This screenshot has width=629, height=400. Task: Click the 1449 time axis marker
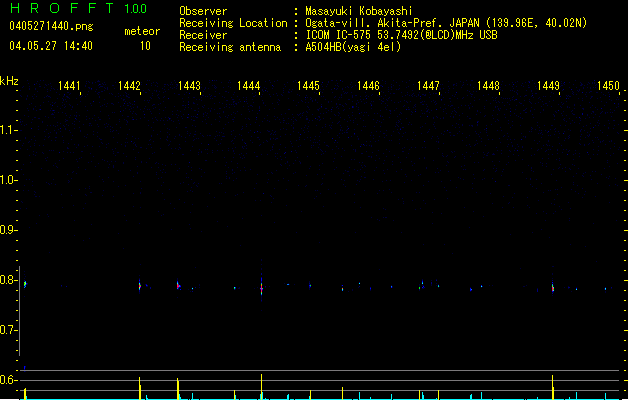tap(548, 86)
